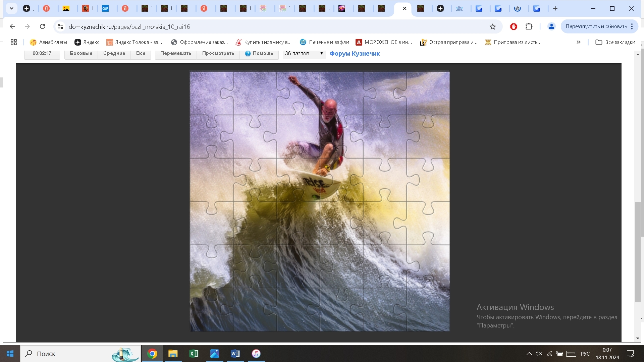
Task: Show hidden bookmarks via the double chevron
Action: [579, 42]
